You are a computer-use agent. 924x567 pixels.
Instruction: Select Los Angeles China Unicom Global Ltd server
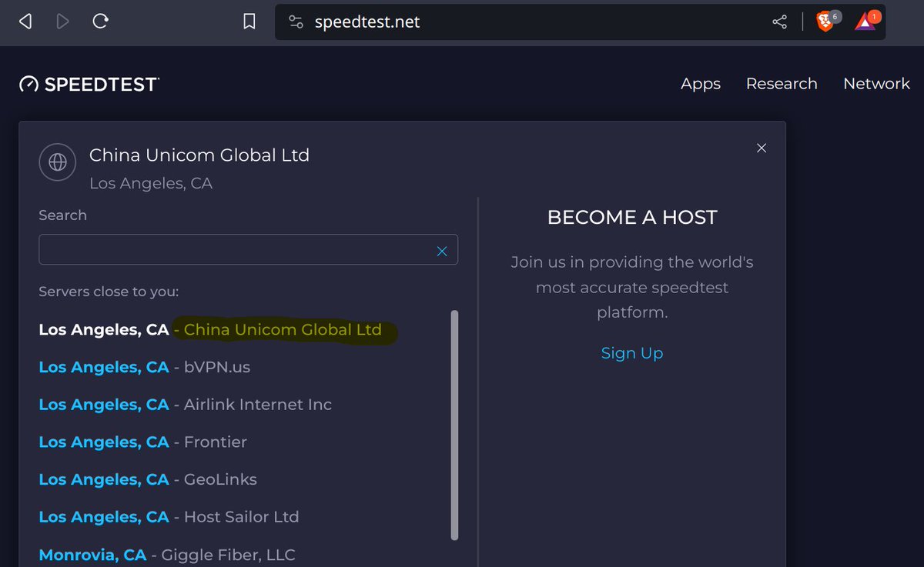click(x=210, y=329)
